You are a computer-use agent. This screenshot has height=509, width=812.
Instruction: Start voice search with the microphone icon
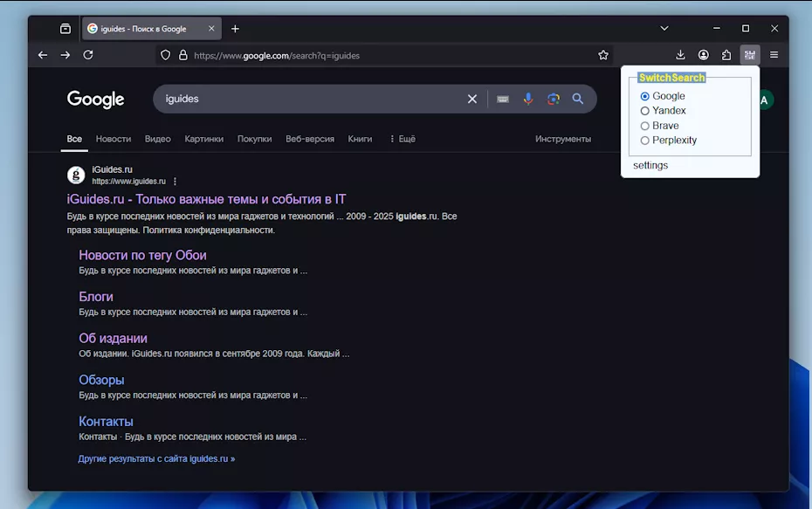click(x=528, y=99)
